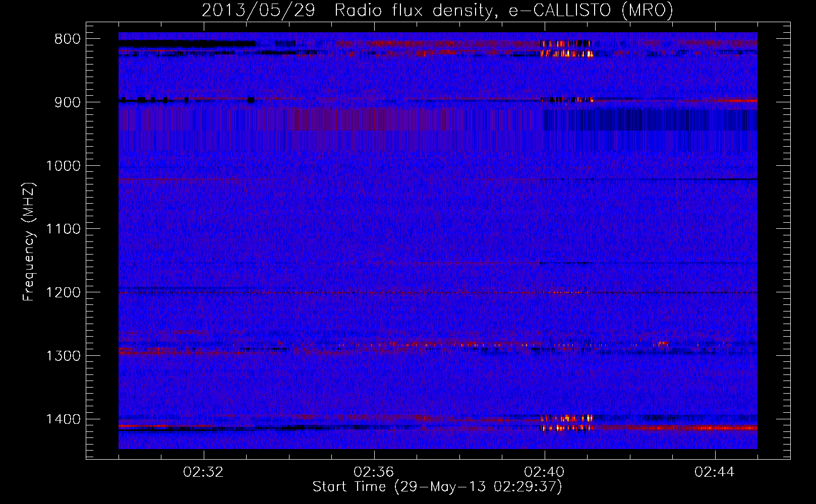Click the 1400 frequency tick label
Screen dimensions: 816x504
click(63, 419)
